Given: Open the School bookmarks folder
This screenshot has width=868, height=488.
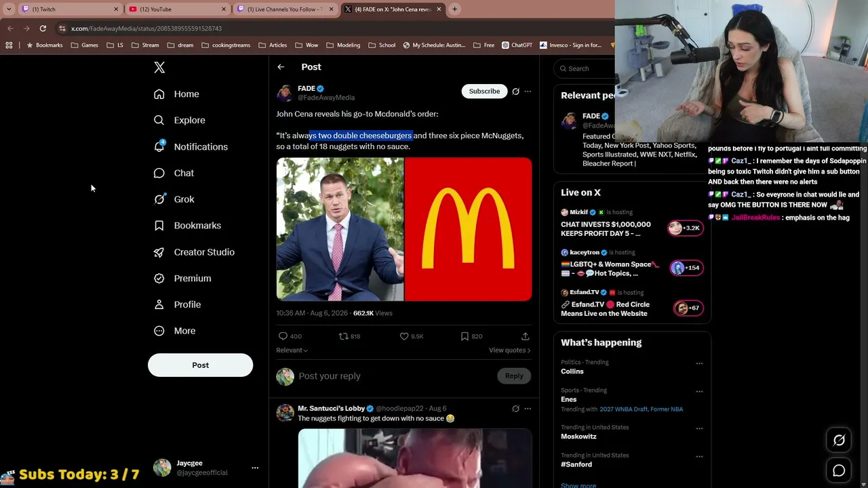Looking at the screenshot, I should click(x=382, y=45).
